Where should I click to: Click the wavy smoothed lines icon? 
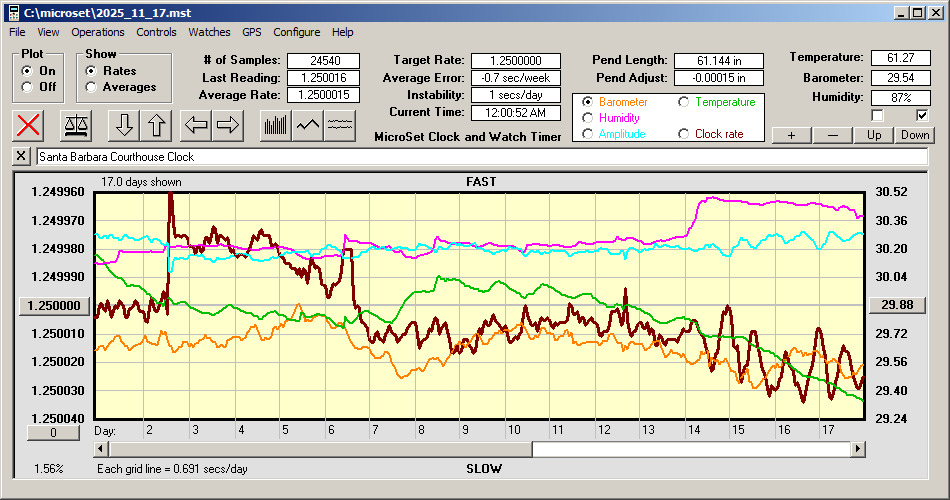tap(341, 125)
